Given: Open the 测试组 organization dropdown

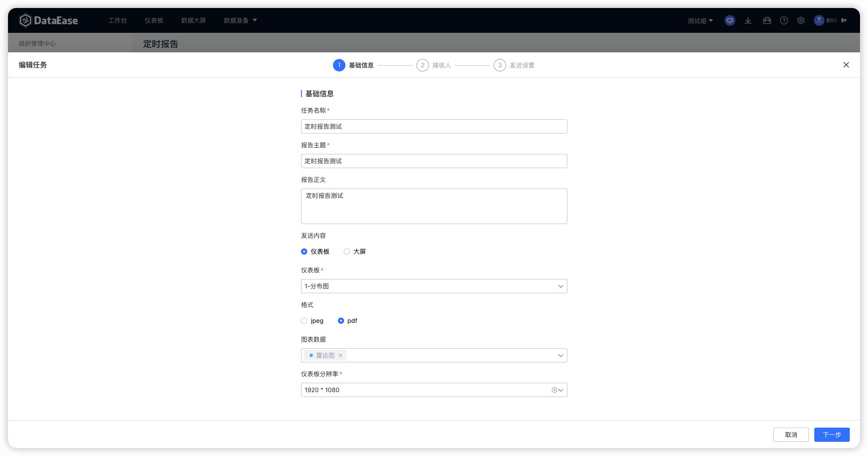Looking at the screenshot, I should (x=700, y=20).
